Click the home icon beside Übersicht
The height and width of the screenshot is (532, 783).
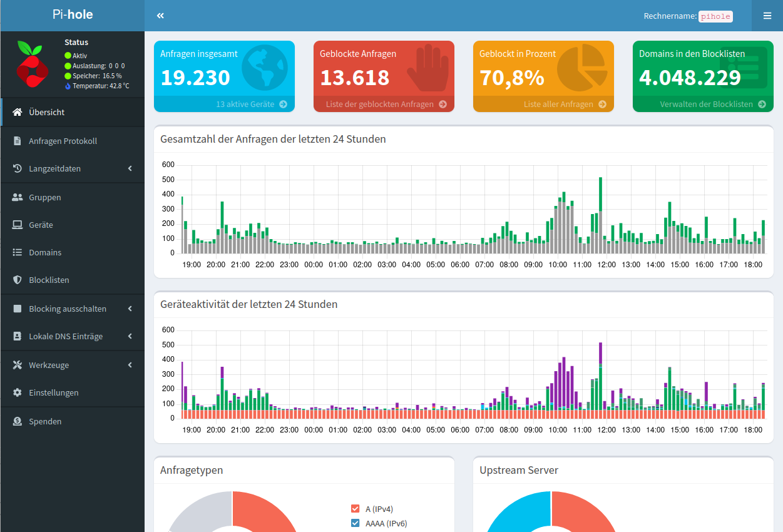pyautogui.click(x=18, y=112)
